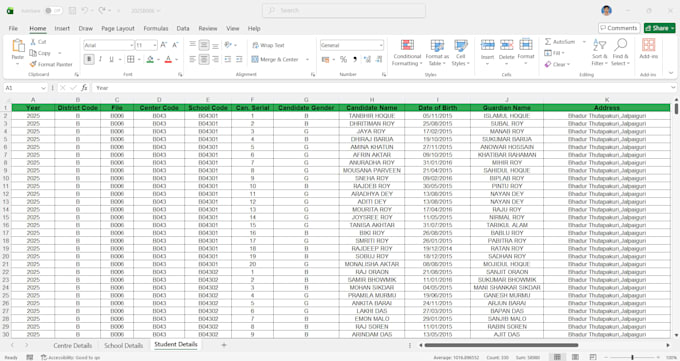The width and height of the screenshot is (680, 361).
Task: Open the Name Box dropdown arrow
Action: [43, 88]
